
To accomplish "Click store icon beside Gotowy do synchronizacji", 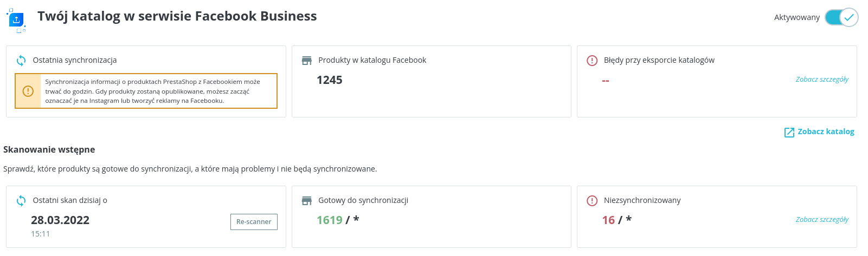I will tap(307, 200).
